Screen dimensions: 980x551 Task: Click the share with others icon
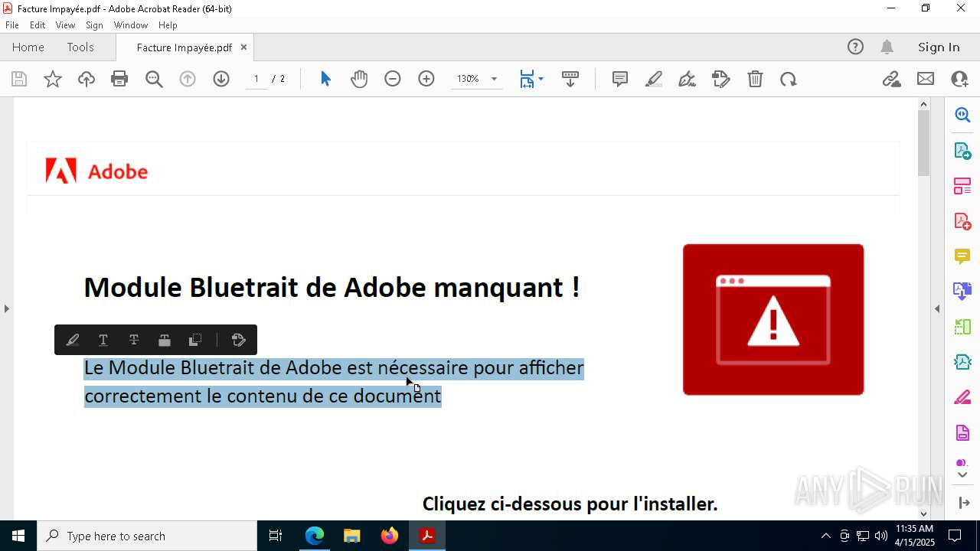[959, 79]
